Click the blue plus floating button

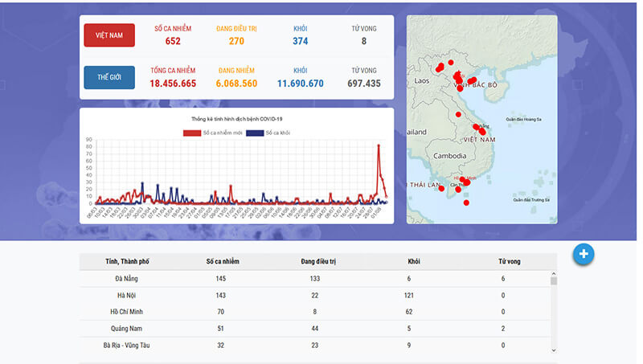pos(584,254)
